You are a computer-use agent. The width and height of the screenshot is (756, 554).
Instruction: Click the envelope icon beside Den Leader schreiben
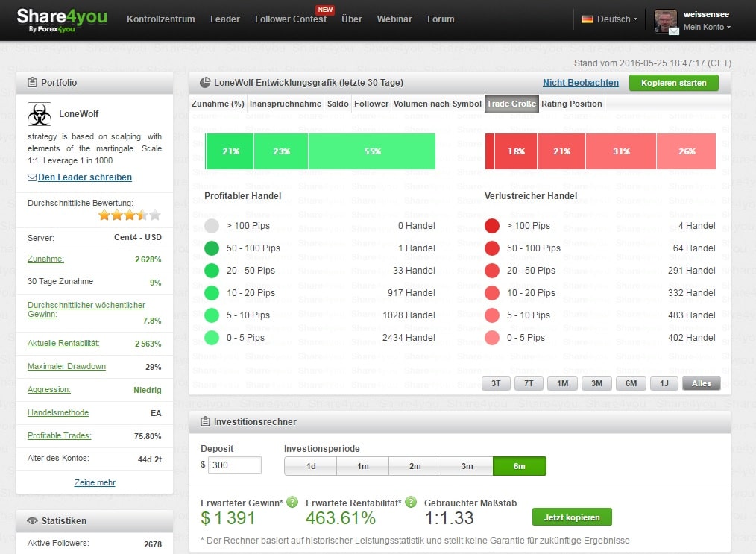(x=32, y=177)
